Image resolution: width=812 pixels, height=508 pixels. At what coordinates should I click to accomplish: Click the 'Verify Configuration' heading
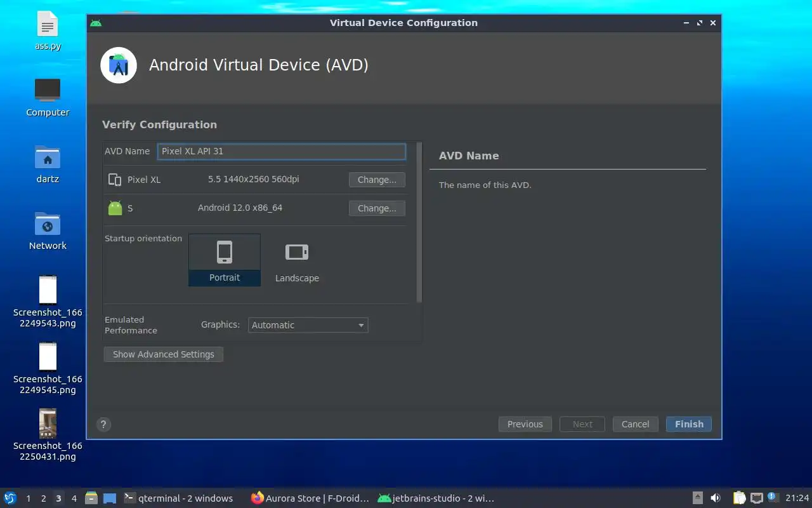[160, 124]
